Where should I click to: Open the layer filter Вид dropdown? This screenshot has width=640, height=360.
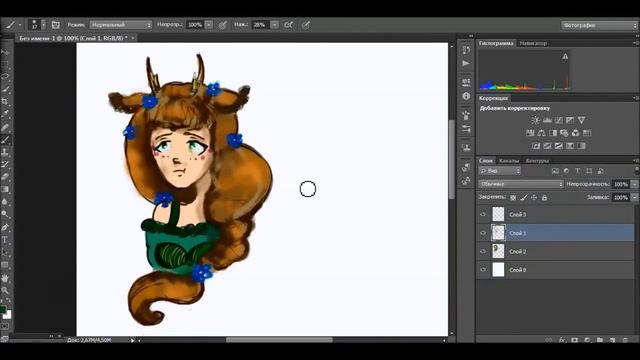tap(500, 171)
